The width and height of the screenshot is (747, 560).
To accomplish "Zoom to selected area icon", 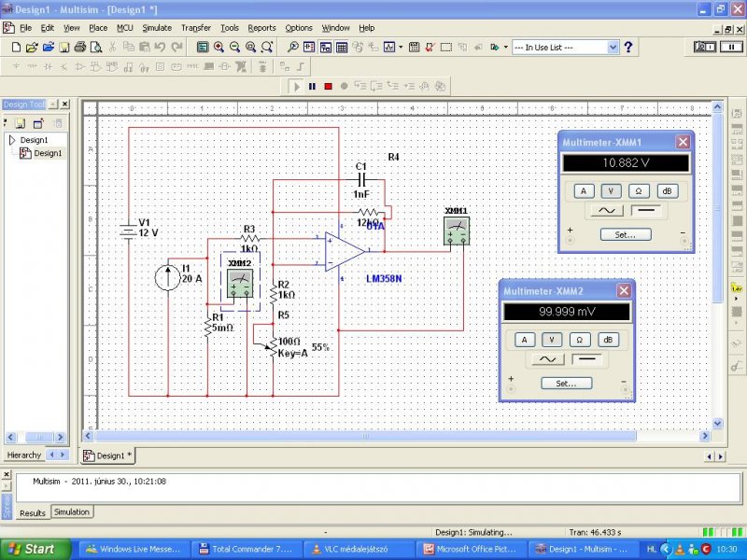I will click(x=250, y=48).
